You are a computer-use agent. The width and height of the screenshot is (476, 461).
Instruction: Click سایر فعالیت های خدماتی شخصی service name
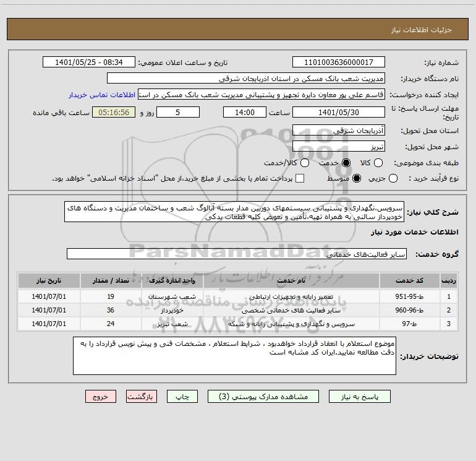click(291, 311)
